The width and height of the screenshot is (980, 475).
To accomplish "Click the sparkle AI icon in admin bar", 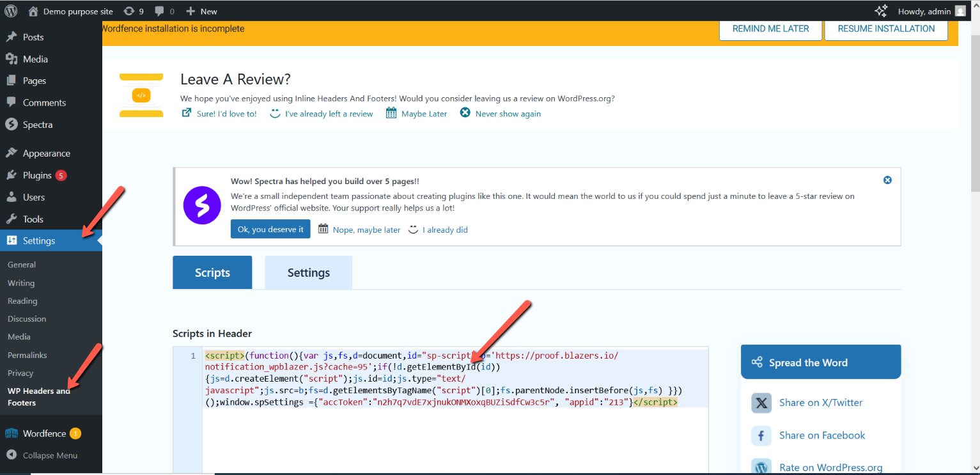I will pyautogui.click(x=881, y=11).
